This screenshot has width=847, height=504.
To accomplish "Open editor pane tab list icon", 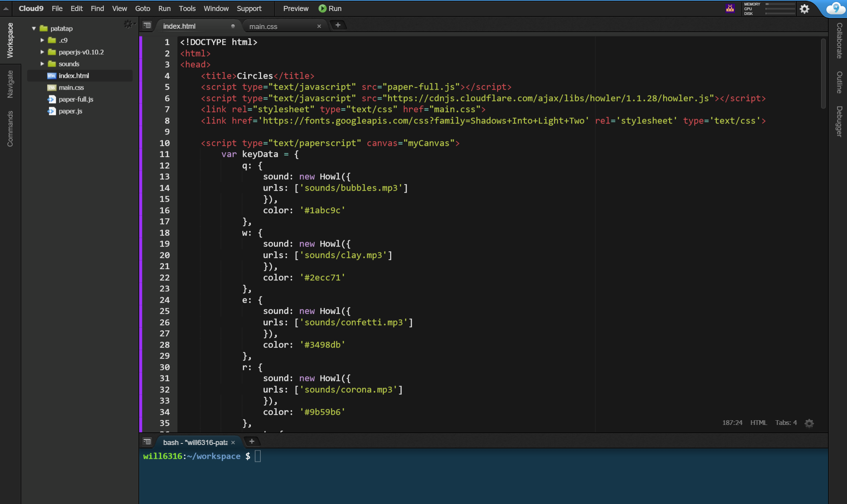I will click(147, 26).
